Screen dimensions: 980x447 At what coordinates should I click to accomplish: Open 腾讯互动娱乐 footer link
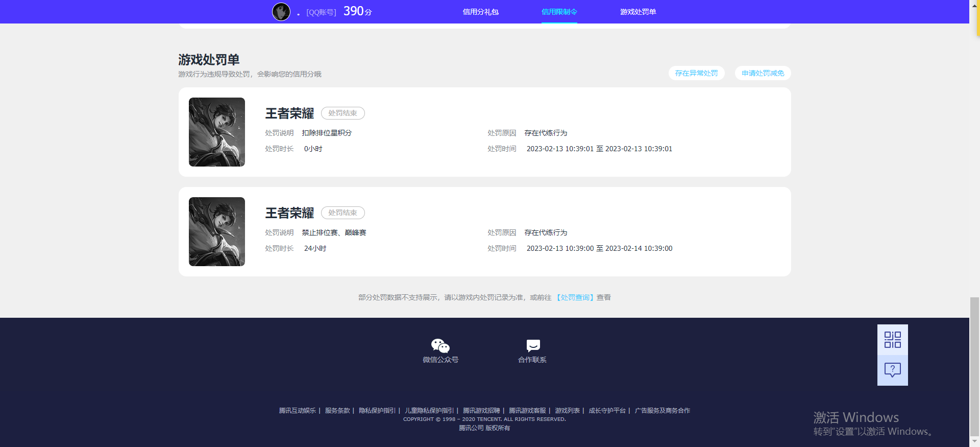coord(298,411)
